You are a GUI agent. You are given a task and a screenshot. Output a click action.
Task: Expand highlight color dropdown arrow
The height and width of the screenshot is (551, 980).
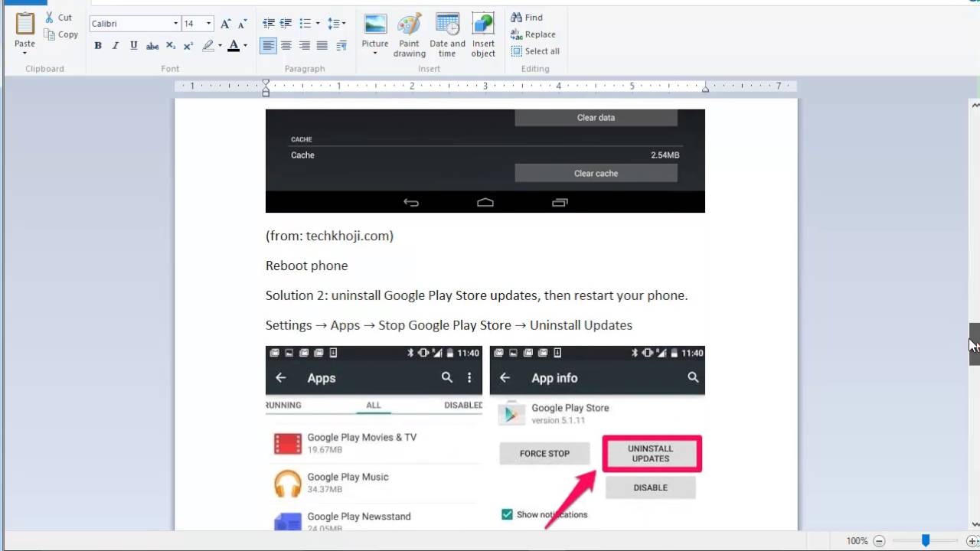(x=220, y=46)
